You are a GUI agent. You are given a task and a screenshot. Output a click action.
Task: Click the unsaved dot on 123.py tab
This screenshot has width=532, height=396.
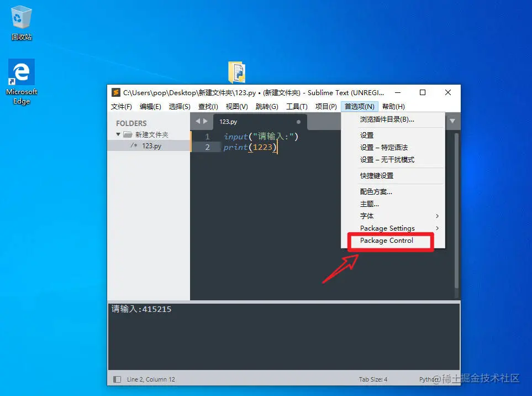tap(298, 122)
